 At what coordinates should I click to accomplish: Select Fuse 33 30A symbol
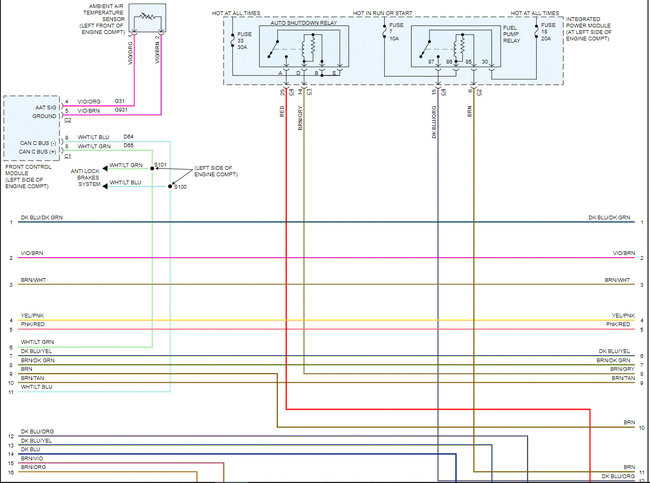(x=233, y=39)
